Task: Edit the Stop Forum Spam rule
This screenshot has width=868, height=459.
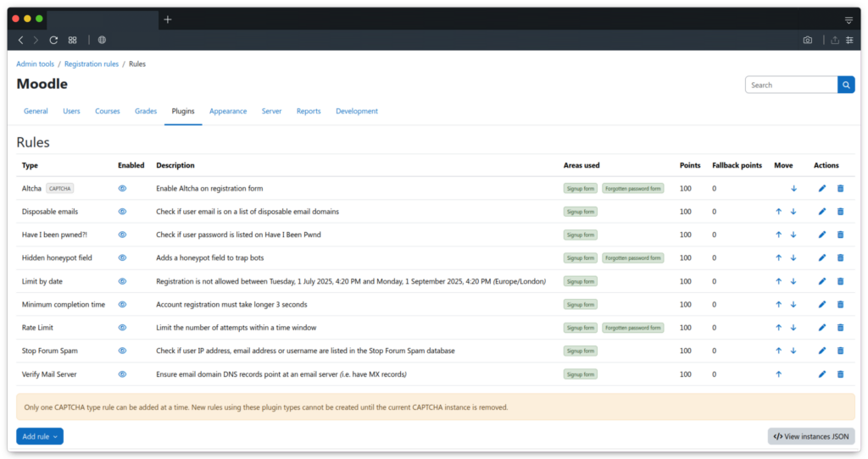Action: point(822,351)
